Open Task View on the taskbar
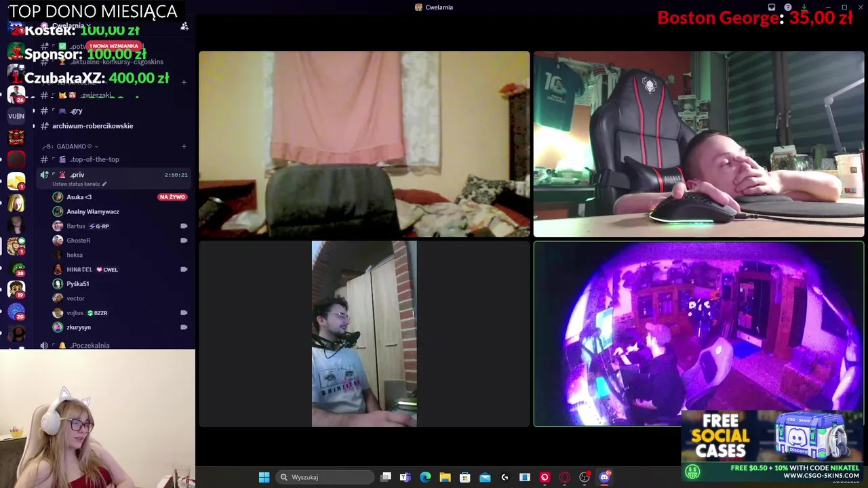Image resolution: width=868 pixels, height=488 pixels. click(x=386, y=477)
